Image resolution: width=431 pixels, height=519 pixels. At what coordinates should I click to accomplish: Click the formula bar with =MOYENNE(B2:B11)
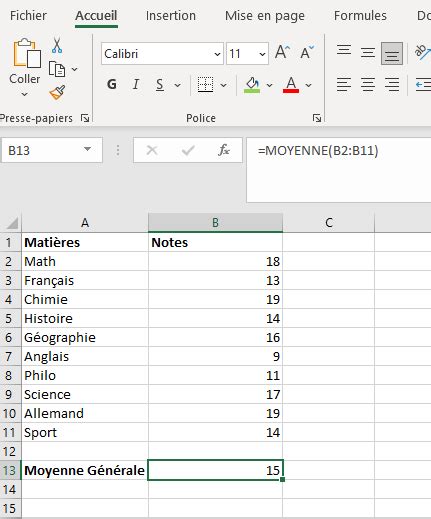[x=339, y=169]
